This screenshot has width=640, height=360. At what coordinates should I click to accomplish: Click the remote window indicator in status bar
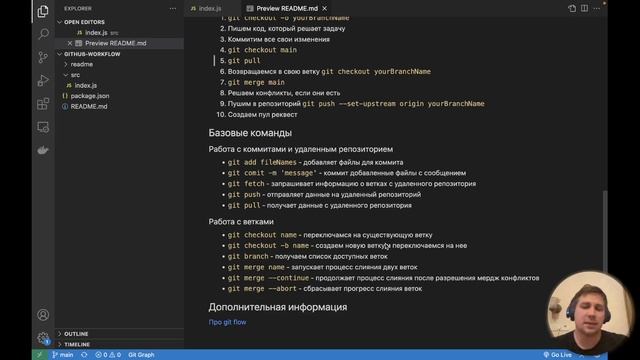click(39, 355)
